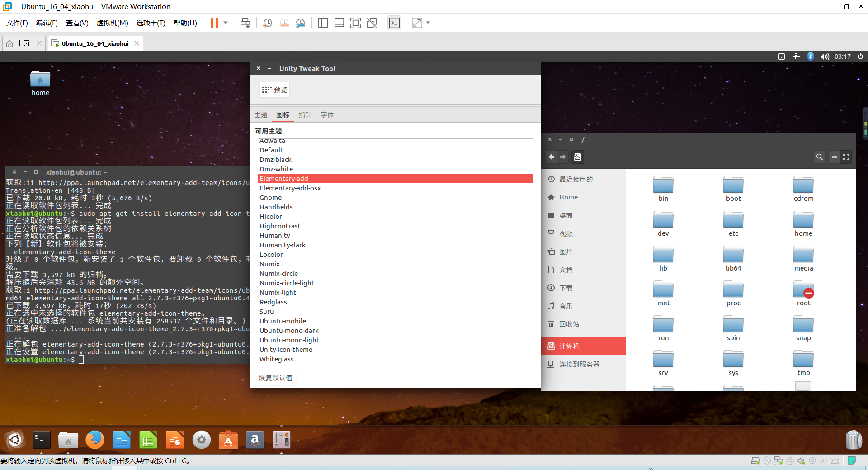The image size is (868, 470).
Task: Open the root folder in file manager
Action: pos(803,293)
